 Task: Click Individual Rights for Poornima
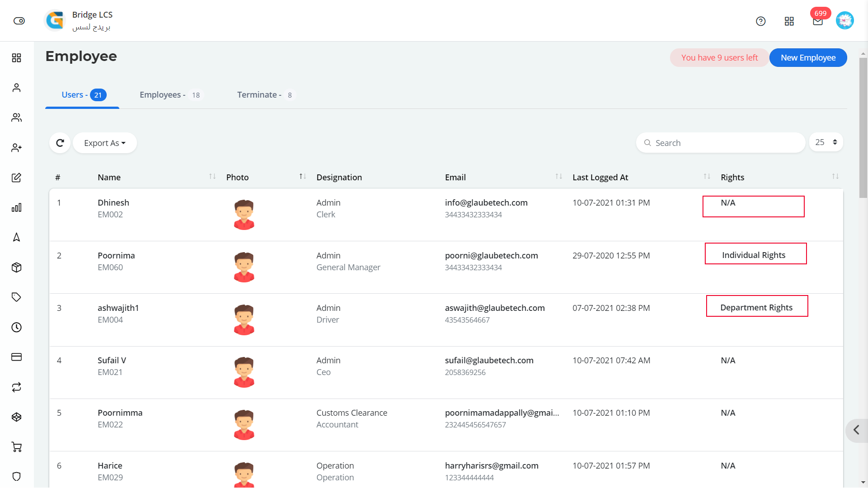(754, 255)
